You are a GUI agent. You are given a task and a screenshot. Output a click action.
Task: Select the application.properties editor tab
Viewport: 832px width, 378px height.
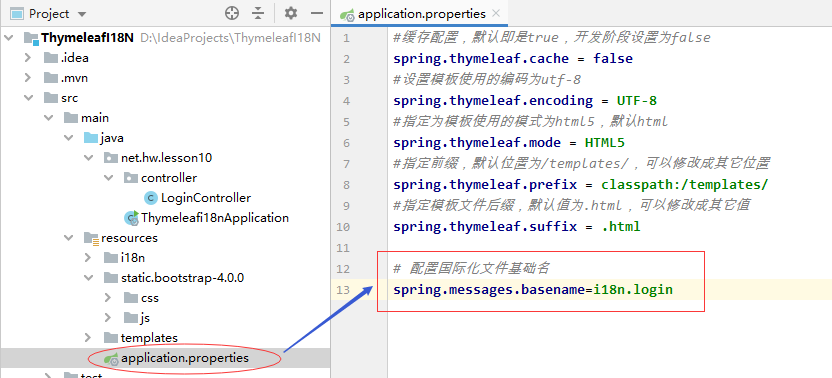pyautogui.click(x=419, y=14)
